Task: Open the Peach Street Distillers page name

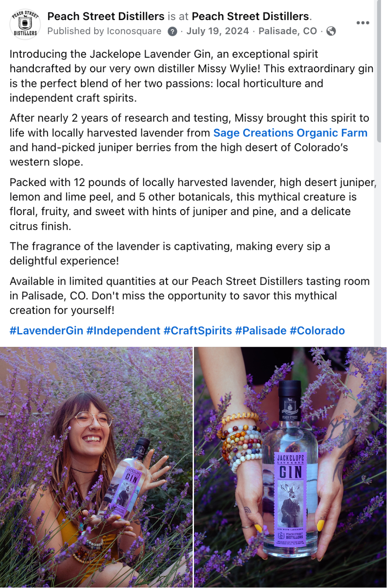Action: (106, 16)
